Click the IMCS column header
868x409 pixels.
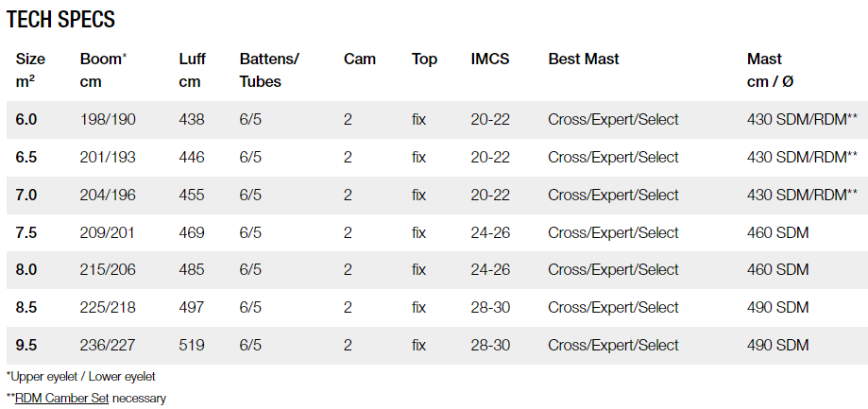click(490, 59)
